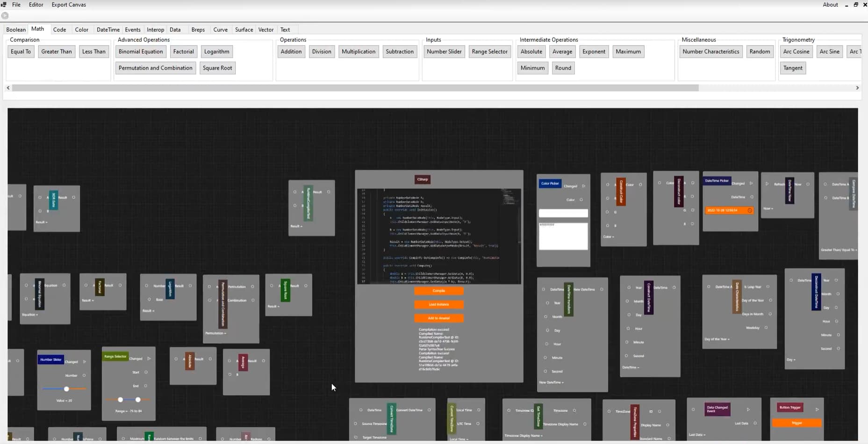Image resolution: width=868 pixels, height=444 pixels.
Task: Click the Number Characteristics button
Action: pyautogui.click(x=710, y=51)
